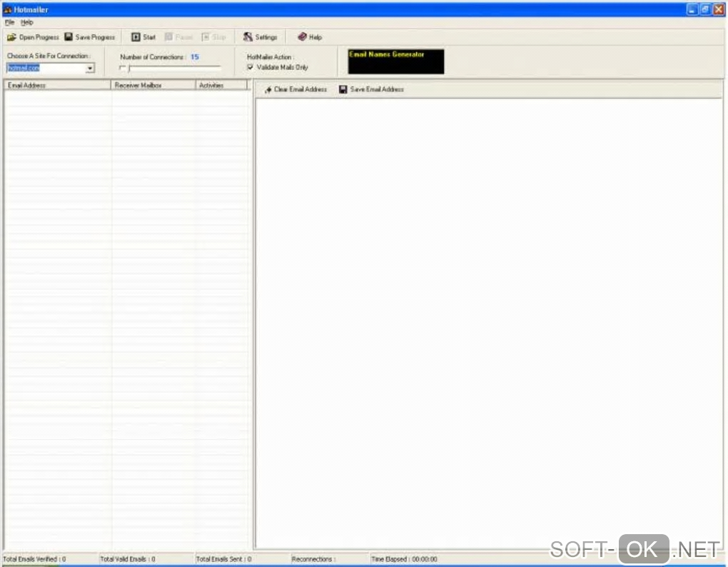Click Total Emails Verified status text
This screenshot has height=567, width=728.
34,559
